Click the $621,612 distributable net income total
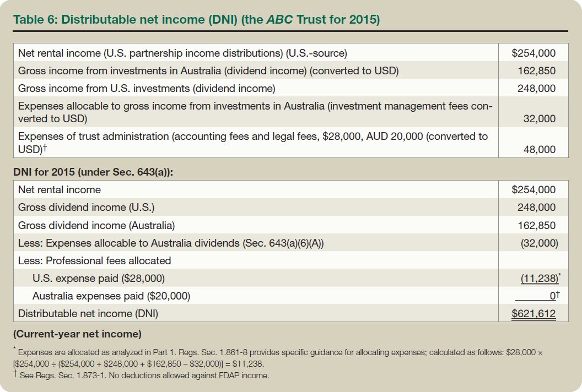Screen dimensions: 582x392 pyautogui.click(x=533, y=314)
